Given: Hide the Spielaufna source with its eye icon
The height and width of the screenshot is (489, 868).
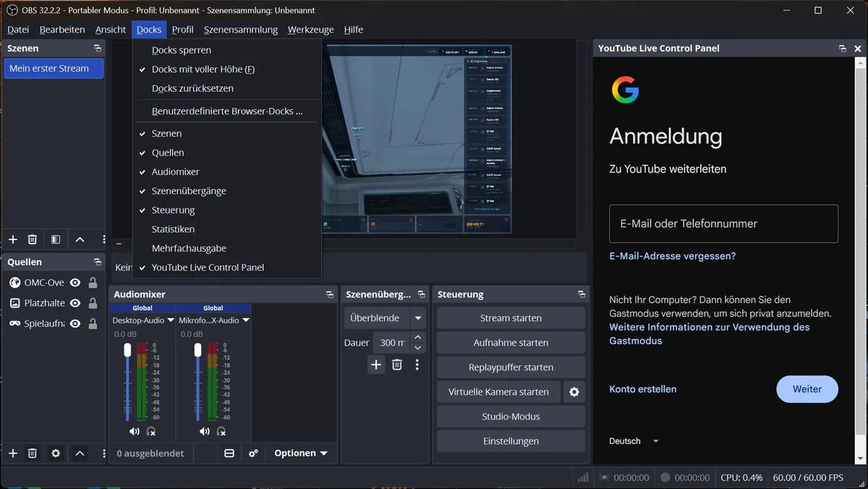Looking at the screenshot, I should pos(75,323).
